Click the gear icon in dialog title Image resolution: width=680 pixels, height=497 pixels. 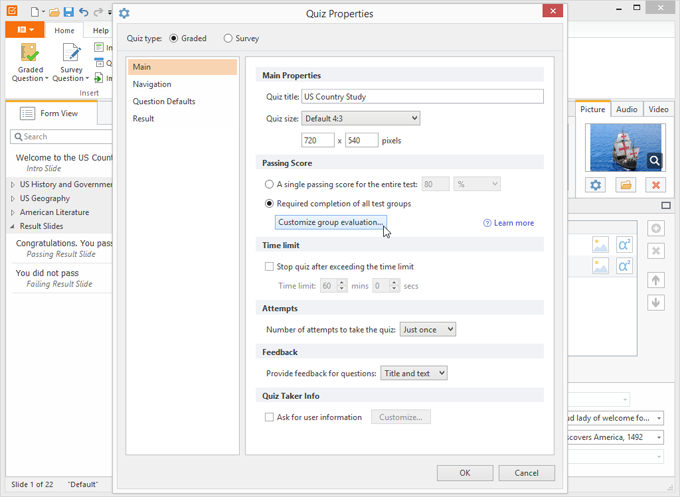pos(124,13)
